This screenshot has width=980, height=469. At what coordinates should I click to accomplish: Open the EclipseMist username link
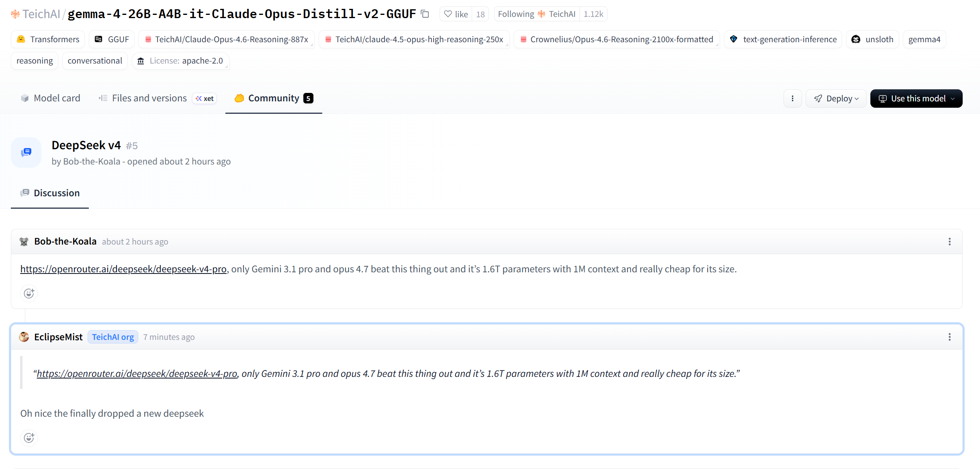[58, 337]
